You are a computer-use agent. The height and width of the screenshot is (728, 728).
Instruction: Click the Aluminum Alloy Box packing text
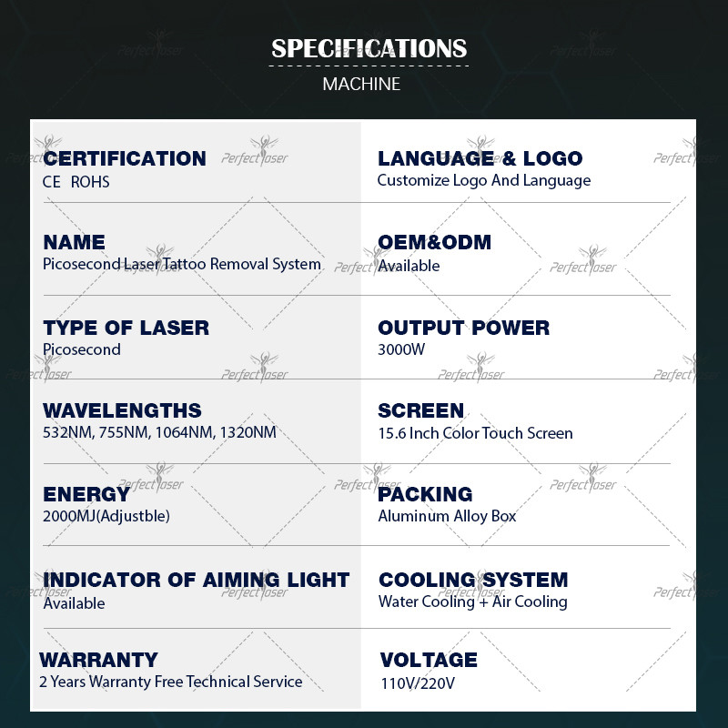[447, 516]
